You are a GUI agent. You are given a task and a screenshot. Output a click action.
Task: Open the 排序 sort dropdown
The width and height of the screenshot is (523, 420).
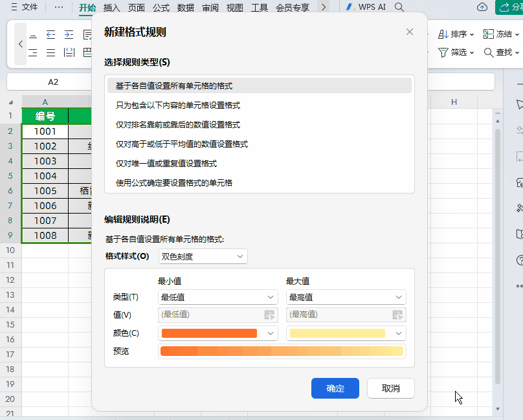pyautogui.click(x=456, y=34)
